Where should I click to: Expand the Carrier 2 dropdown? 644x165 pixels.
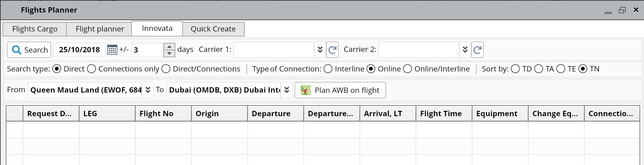tap(465, 50)
